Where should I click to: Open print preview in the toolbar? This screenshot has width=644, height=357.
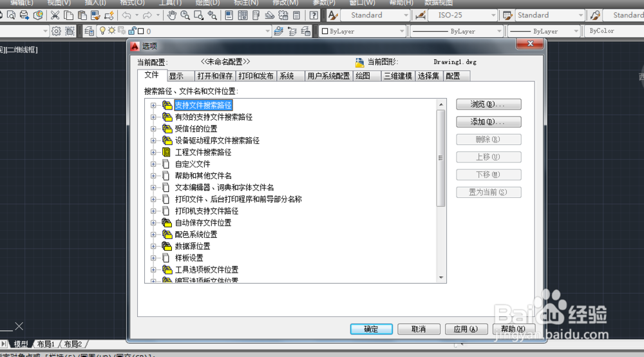click(x=11, y=15)
